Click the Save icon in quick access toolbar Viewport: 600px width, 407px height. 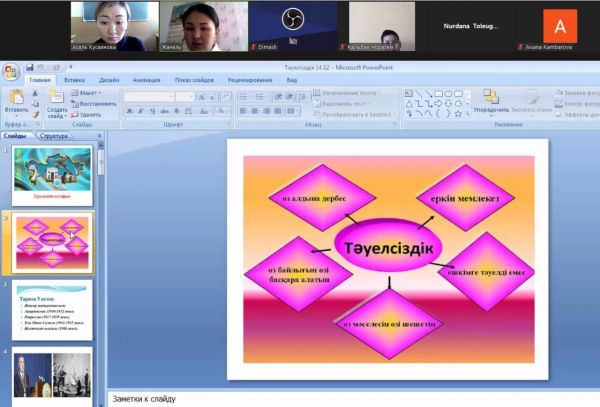click(31, 68)
